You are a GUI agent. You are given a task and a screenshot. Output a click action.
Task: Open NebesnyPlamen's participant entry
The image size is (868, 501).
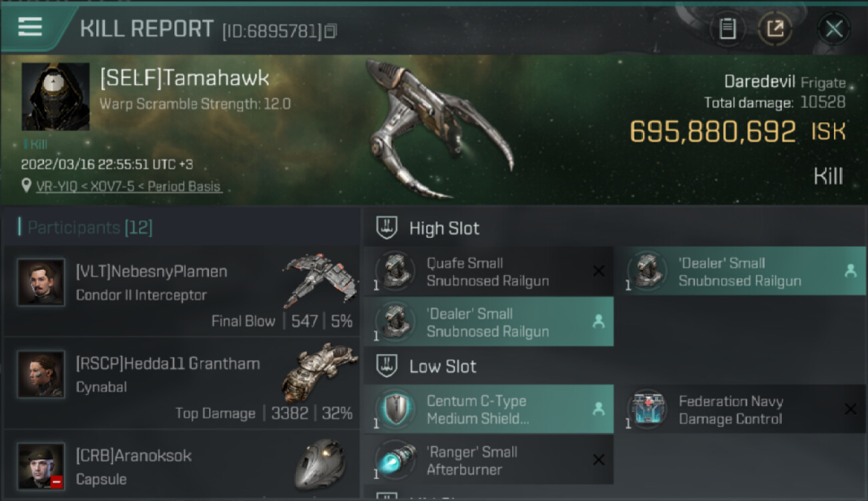[182, 291]
